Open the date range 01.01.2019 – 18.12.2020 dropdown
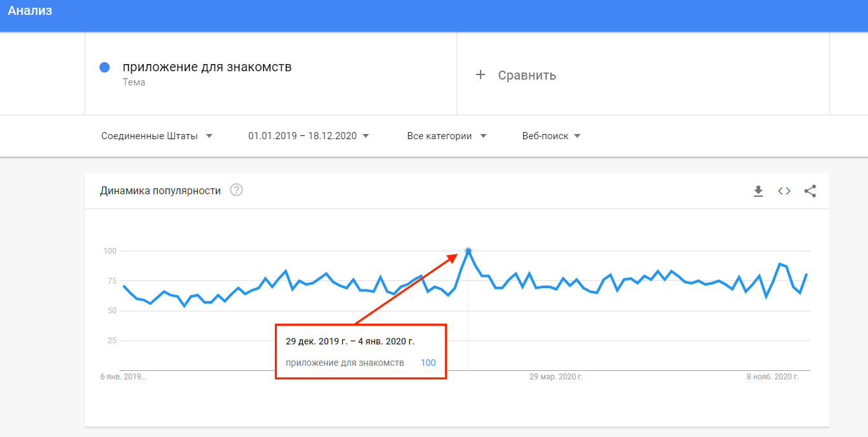This screenshot has height=437, width=868. (x=309, y=136)
